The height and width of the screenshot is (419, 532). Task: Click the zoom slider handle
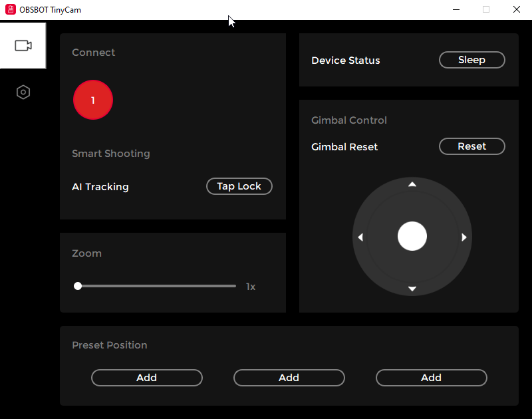[x=78, y=286]
